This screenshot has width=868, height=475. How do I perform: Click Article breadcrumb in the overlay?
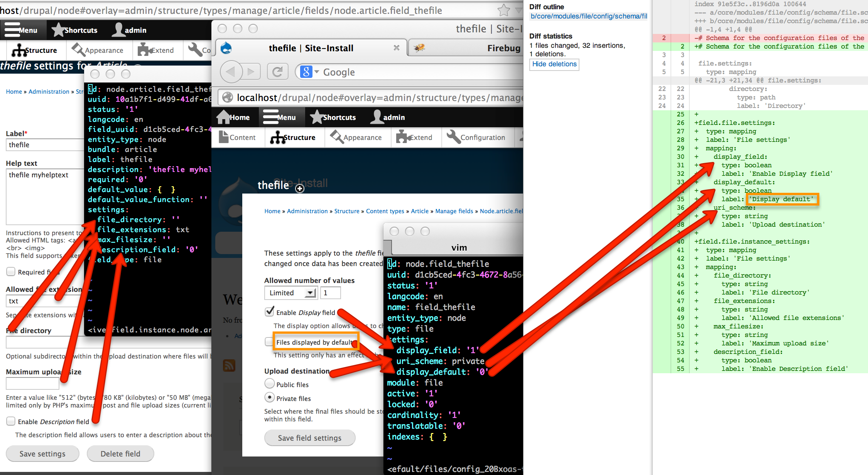(x=420, y=211)
